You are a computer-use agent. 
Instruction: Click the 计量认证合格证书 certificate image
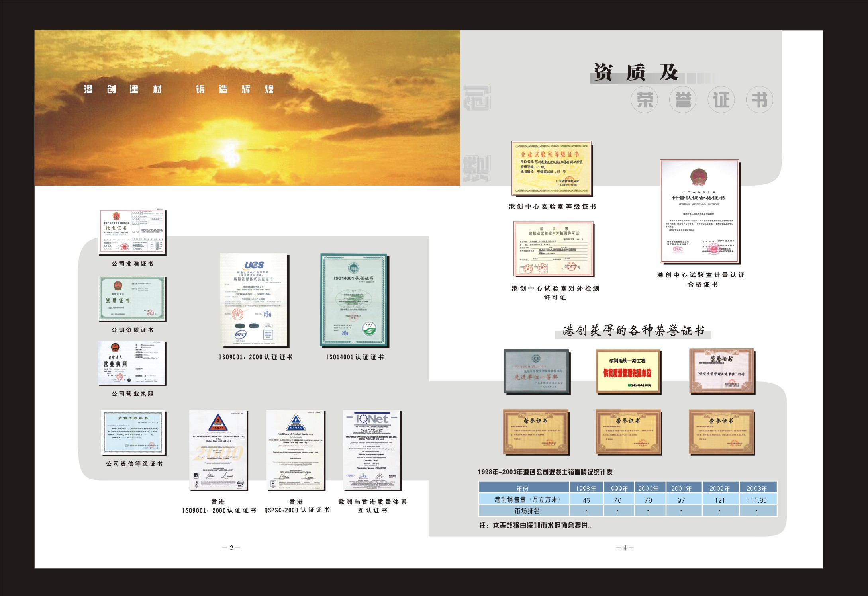point(699,211)
